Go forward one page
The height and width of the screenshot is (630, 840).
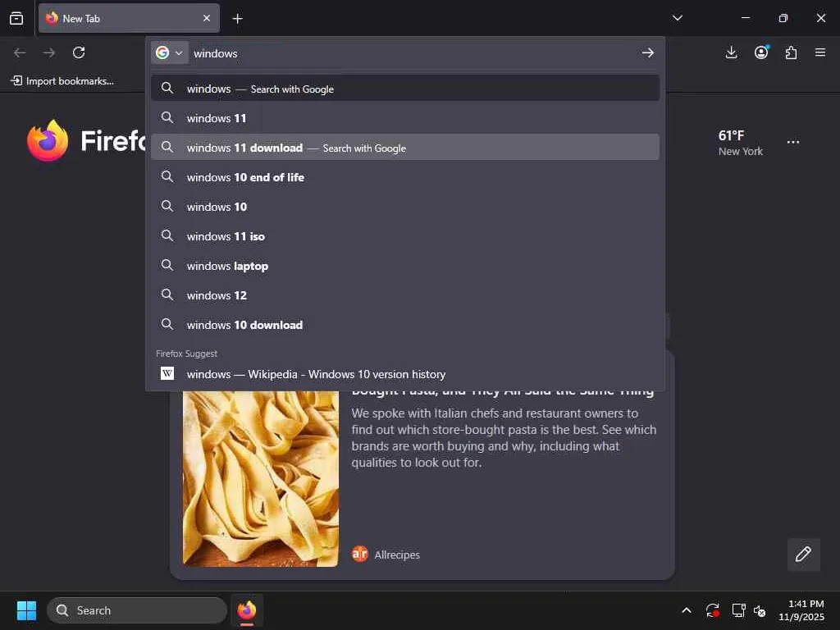tap(49, 52)
